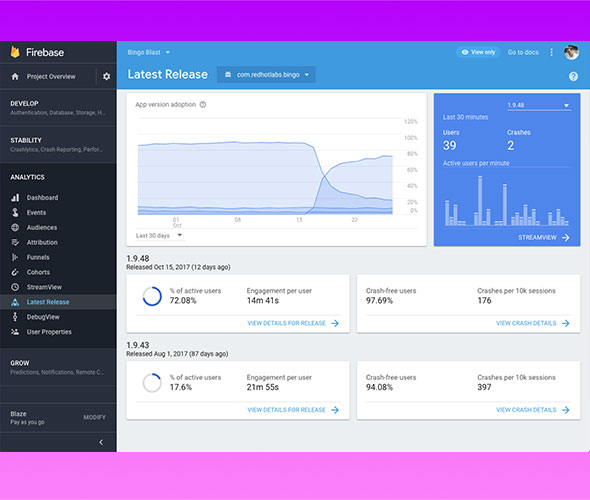Click 1.9.43 active users progress ring
This screenshot has height=500, width=590.
(x=152, y=383)
